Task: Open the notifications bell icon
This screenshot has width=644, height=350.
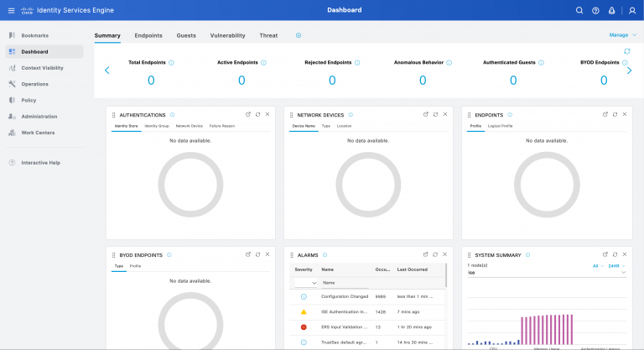Action: 611,10
